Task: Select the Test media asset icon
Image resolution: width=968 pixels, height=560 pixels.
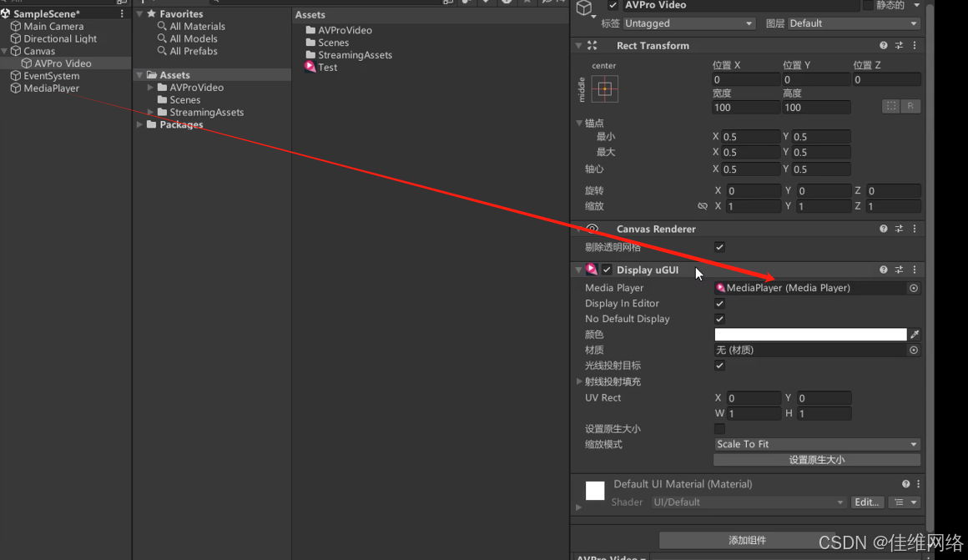Action: click(x=310, y=67)
